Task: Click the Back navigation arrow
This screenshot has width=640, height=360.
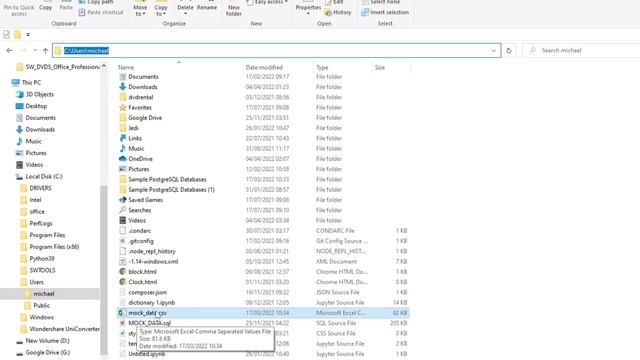Action: pyautogui.click(x=9, y=51)
